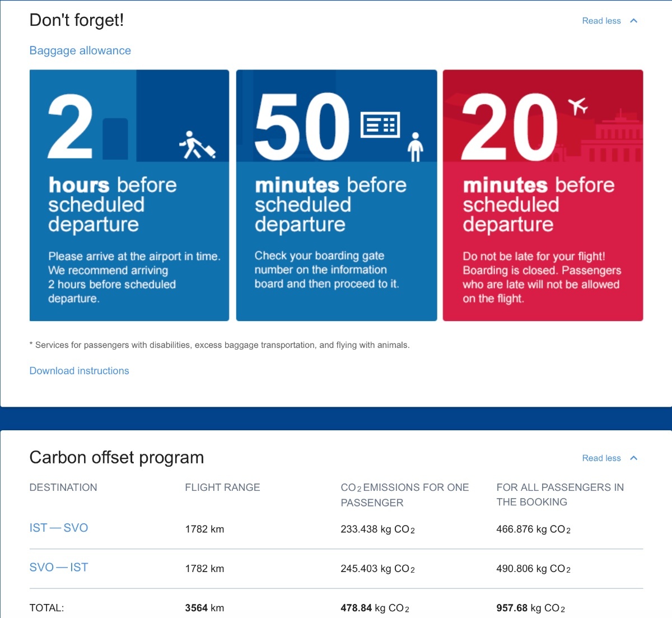Click the 233.438 kg CO2 value

pyautogui.click(x=377, y=529)
